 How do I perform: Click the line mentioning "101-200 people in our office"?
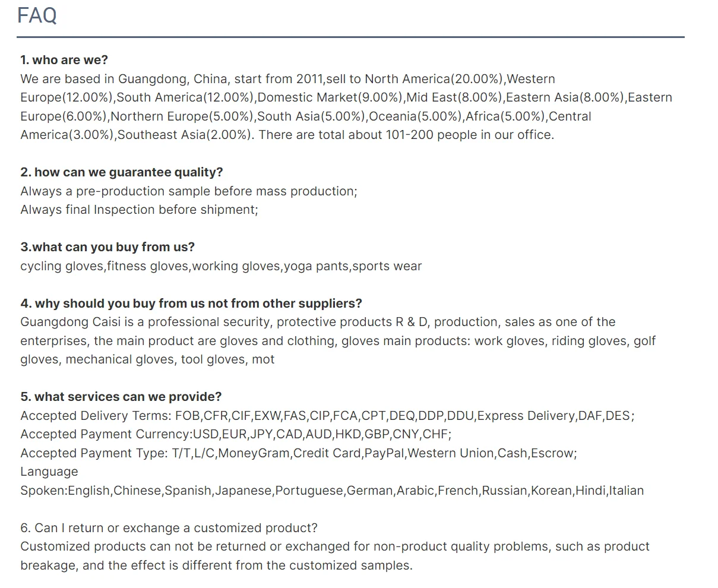(287, 135)
